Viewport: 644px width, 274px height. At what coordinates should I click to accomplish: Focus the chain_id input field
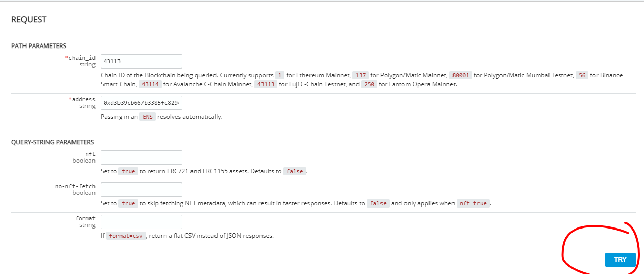[141, 61]
